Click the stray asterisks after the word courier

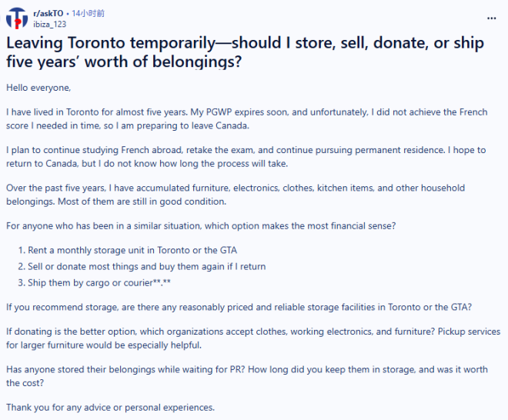tap(162, 282)
